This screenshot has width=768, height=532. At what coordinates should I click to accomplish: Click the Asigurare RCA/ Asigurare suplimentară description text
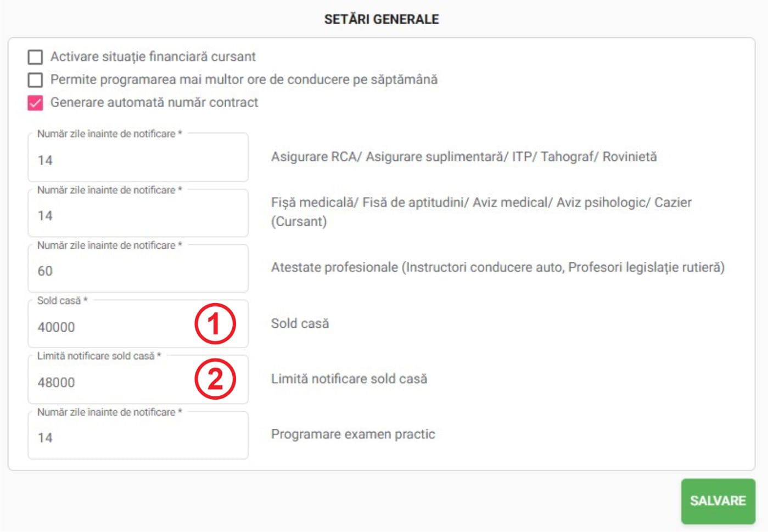pyautogui.click(x=464, y=156)
